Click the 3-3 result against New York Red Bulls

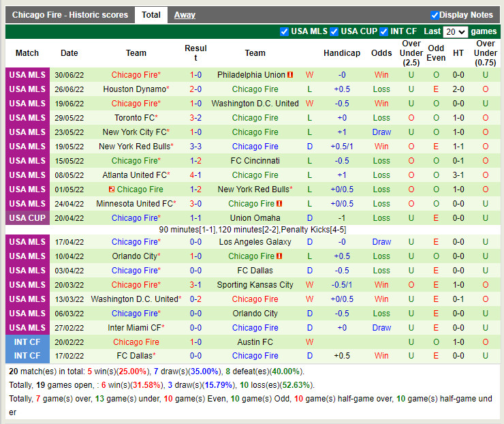point(195,147)
